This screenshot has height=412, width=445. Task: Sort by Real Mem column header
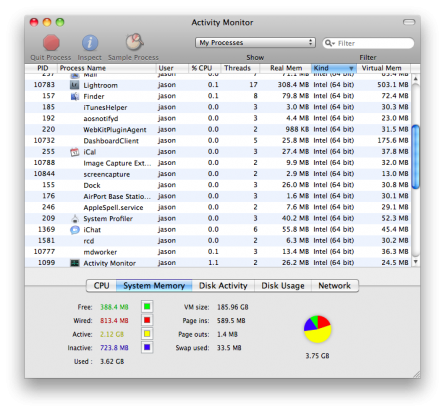pos(286,68)
